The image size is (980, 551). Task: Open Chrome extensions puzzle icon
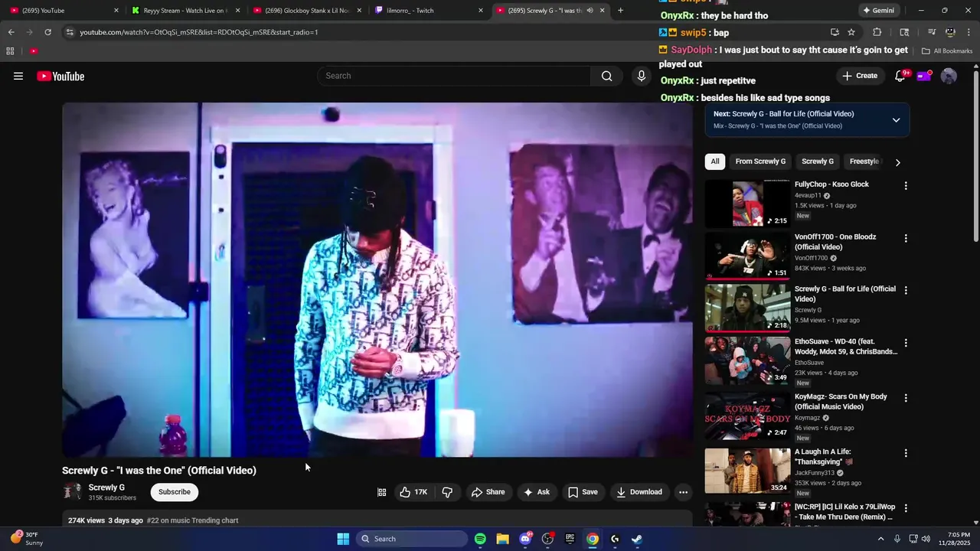click(x=877, y=32)
